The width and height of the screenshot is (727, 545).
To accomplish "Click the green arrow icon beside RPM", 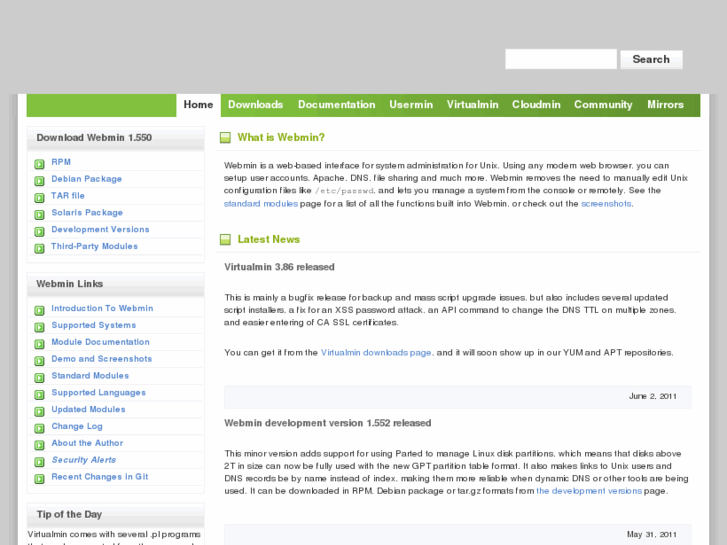I will tap(39, 164).
